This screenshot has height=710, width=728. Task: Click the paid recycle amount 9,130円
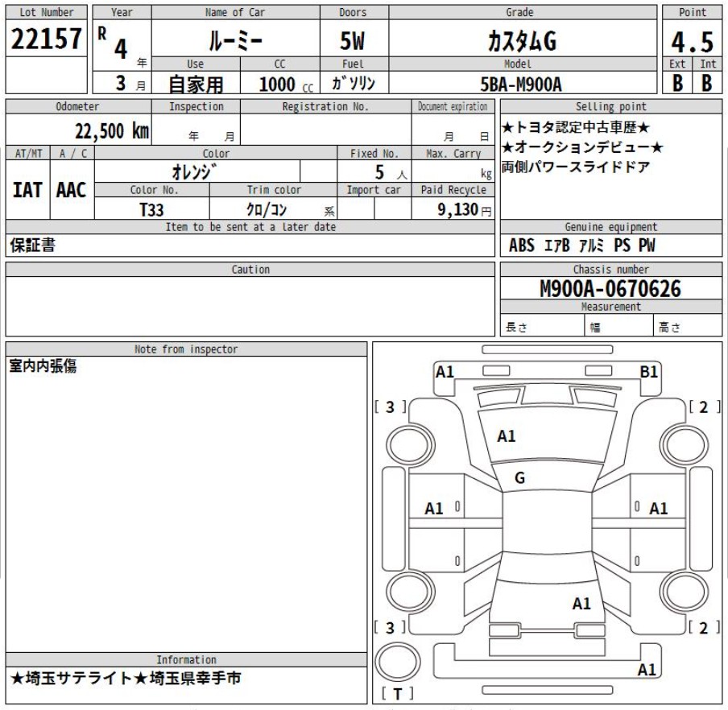click(x=464, y=210)
